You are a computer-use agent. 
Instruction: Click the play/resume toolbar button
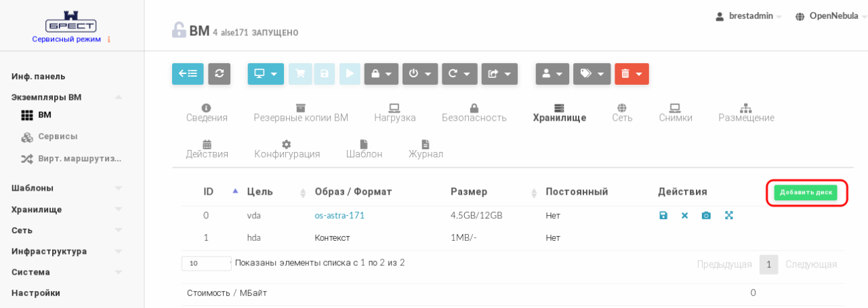pyautogui.click(x=350, y=74)
